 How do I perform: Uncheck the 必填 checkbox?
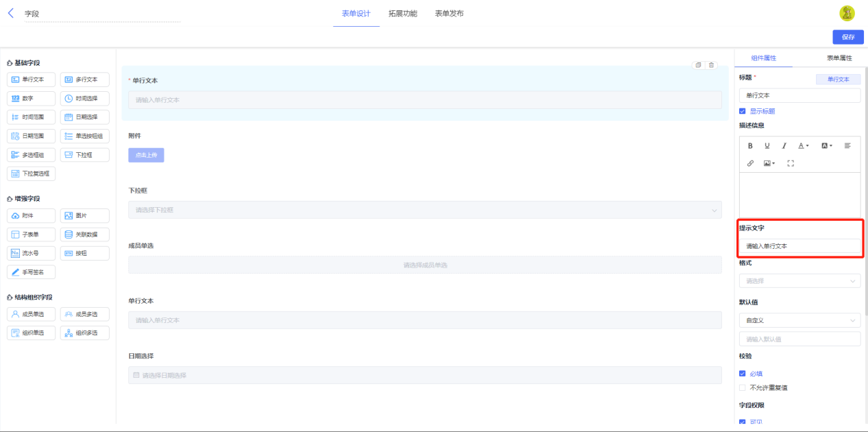[743, 374]
